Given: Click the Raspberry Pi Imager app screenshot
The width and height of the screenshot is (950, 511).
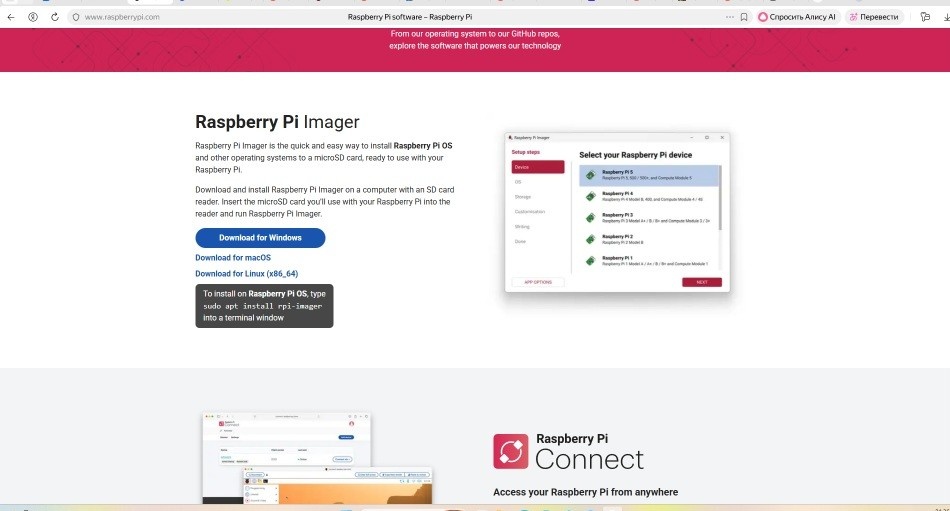Looking at the screenshot, I should 617,212.
